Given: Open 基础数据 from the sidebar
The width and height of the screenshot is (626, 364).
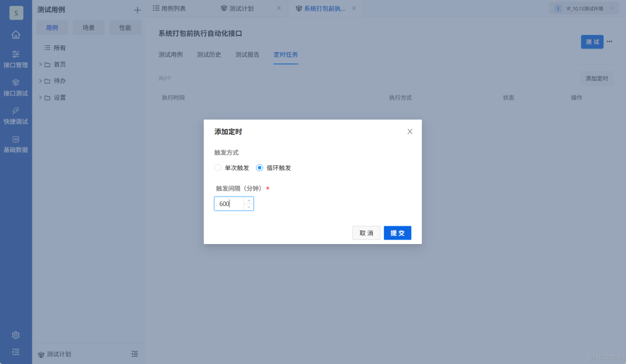Looking at the screenshot, I should [x=16, y=144].
